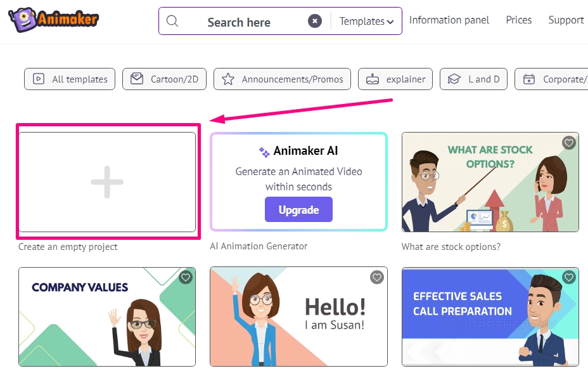Click the What are stock options? caption

pyautogui.click(x=451, y=247)
